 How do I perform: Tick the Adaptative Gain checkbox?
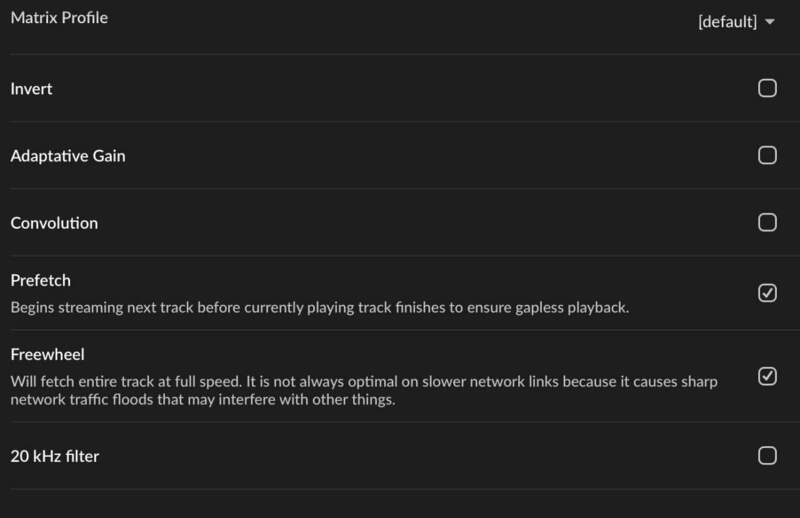(x=767, y=156)
